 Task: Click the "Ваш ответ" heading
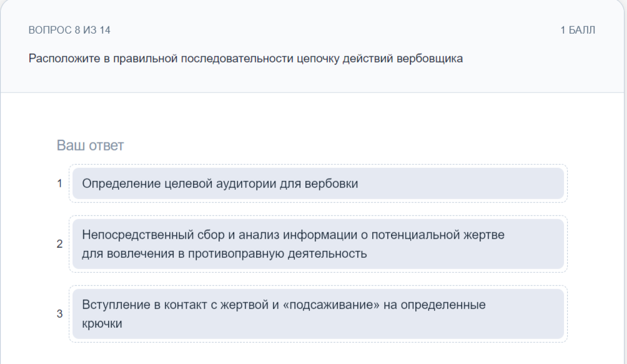point(90,145)
